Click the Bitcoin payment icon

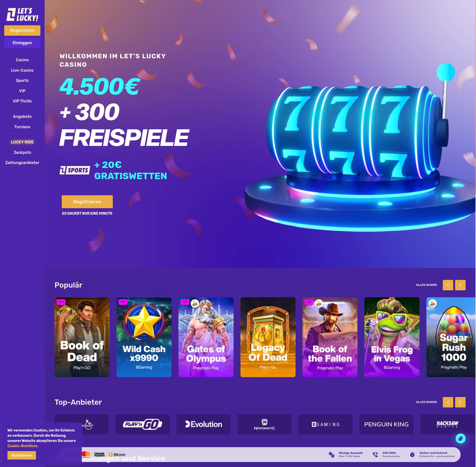(x=117, y=455)
